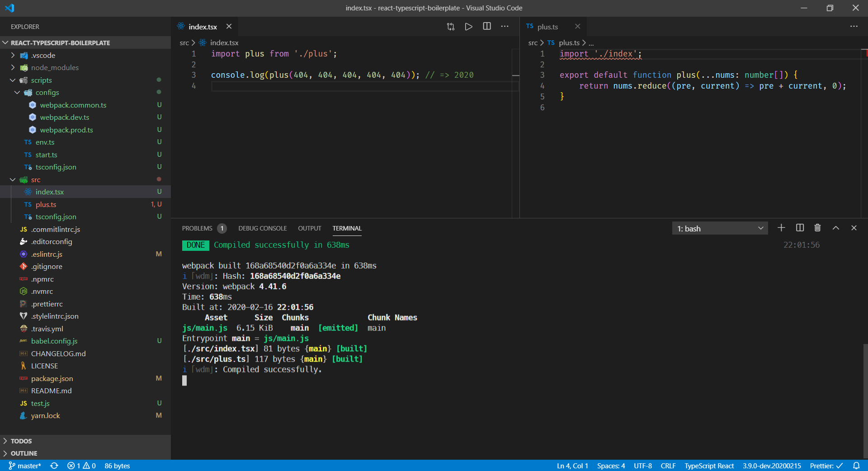Image resolution: width=868 pixels, height=471 pixels.
Task: Maximize the panel with up chevron
Action: (x=836, y=228)
